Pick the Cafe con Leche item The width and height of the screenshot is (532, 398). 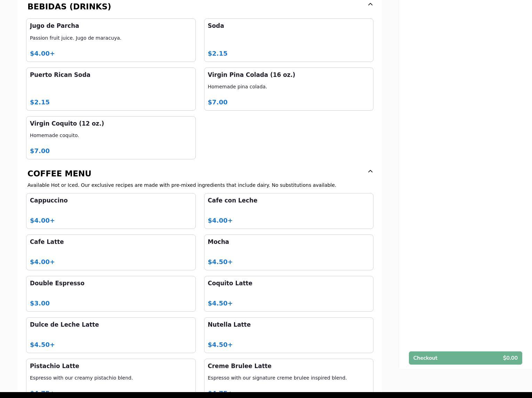coord(288,211)
